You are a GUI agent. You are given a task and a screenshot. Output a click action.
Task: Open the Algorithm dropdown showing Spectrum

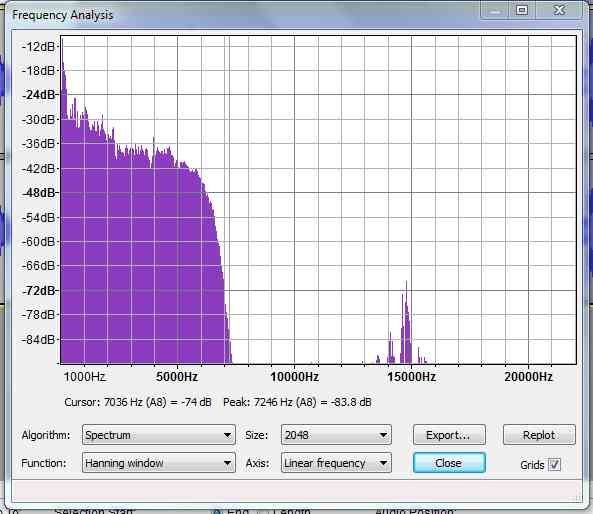click(x=158, y=435)
